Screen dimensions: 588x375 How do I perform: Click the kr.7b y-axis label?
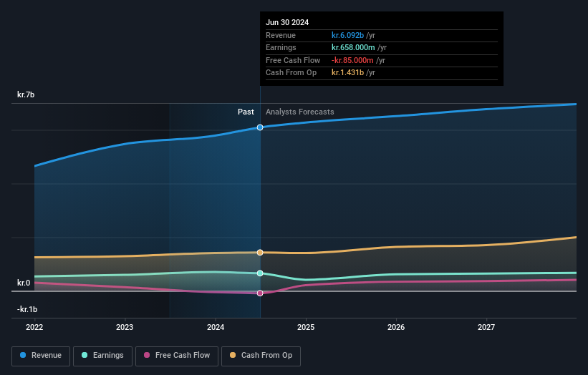[26, 94]
